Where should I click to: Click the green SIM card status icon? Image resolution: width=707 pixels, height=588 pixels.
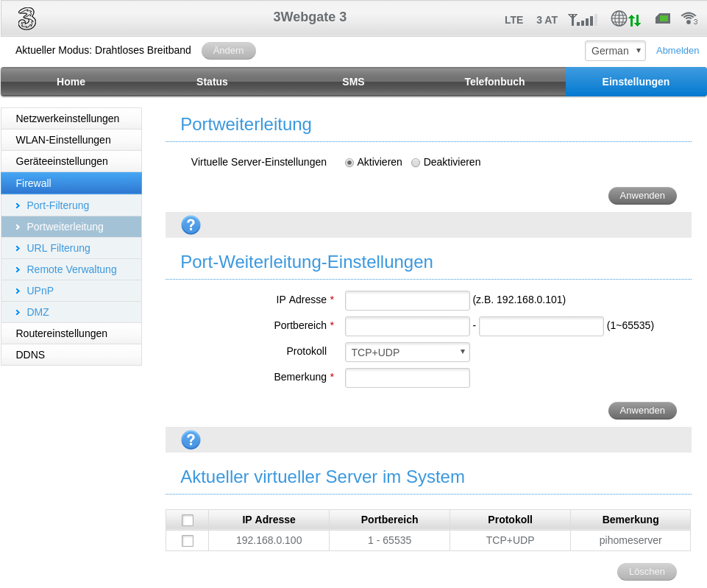[662, 18]
